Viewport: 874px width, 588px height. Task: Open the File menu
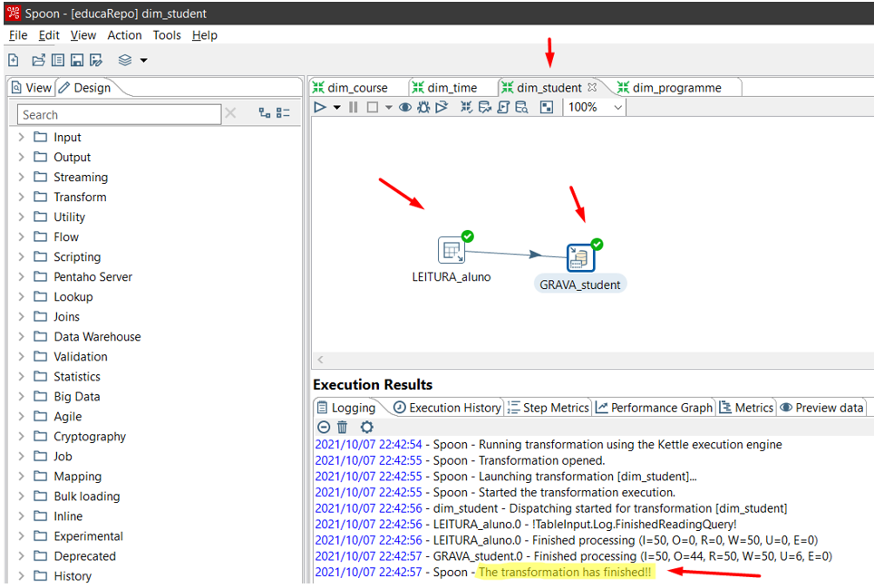pyautogui.click(x=18, y=35)
